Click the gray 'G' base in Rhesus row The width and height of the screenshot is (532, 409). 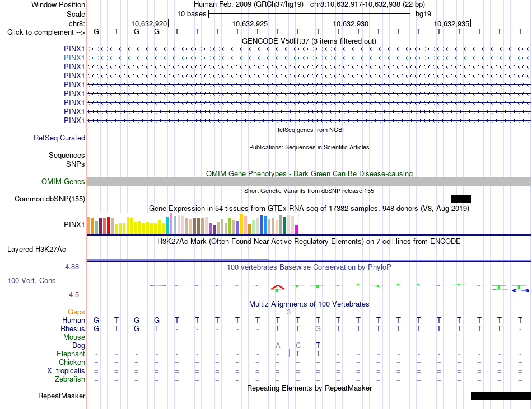(x=318, y=328)
